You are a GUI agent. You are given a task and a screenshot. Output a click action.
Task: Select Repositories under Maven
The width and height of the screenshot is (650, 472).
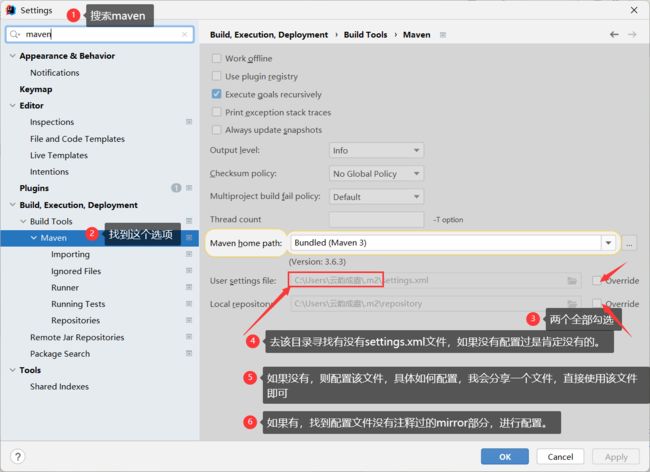coord(75,320)
